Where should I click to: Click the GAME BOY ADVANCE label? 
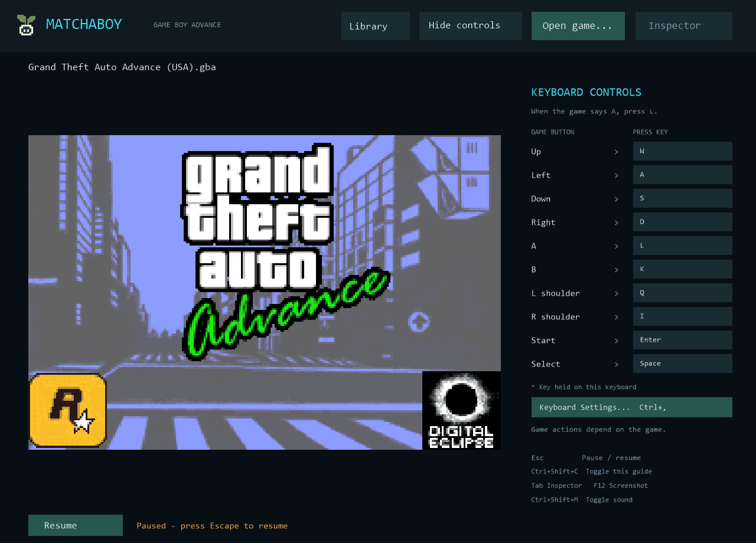[x=187, y=25]
